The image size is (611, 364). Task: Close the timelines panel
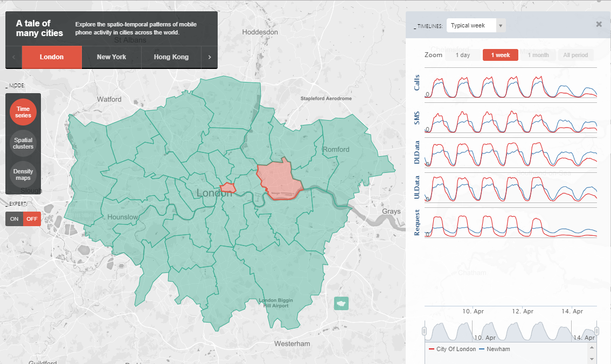599,24
